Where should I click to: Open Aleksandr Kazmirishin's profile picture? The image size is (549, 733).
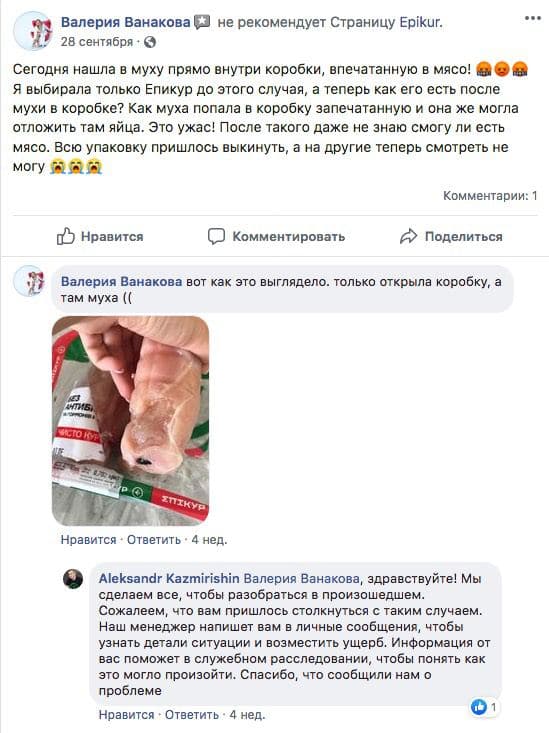[x=73, y=579]
